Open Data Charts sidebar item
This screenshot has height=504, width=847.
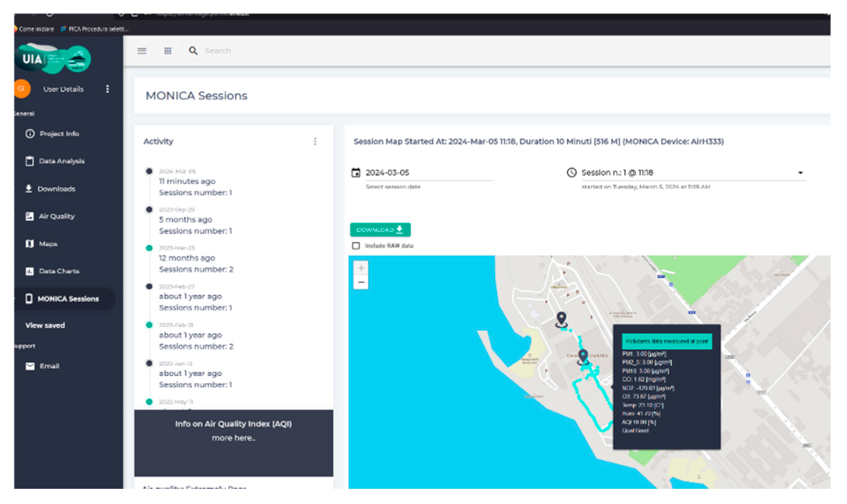[x=59, y=271]
